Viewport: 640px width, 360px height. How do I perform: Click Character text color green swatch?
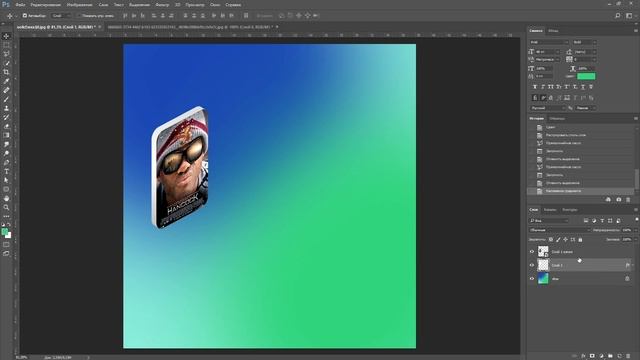click(586, 76)
